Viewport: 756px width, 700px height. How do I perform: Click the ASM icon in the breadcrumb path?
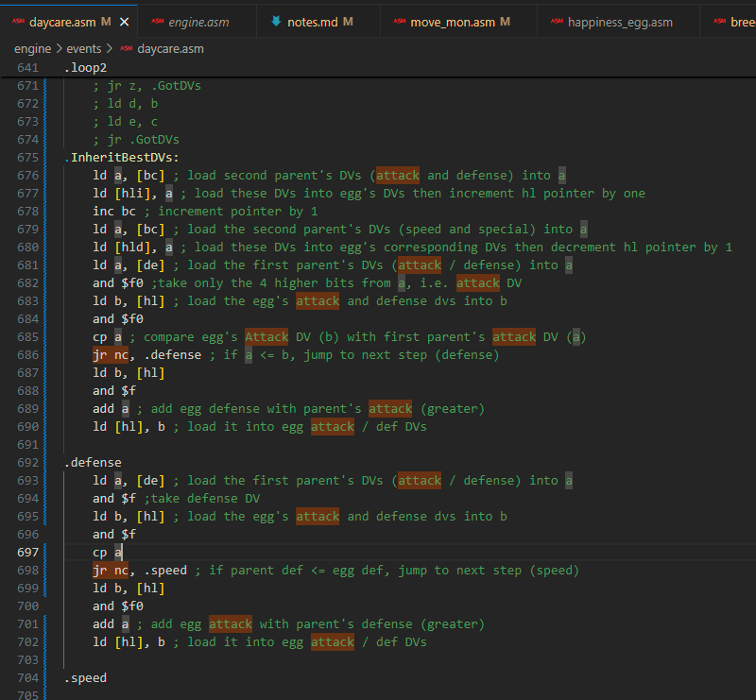126,48
